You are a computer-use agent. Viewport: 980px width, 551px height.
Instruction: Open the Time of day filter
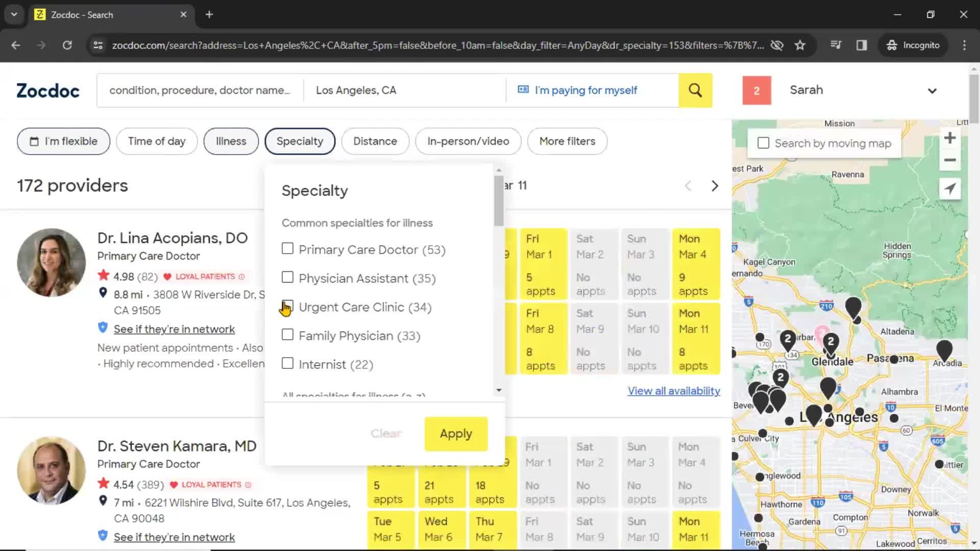[157, 141]
